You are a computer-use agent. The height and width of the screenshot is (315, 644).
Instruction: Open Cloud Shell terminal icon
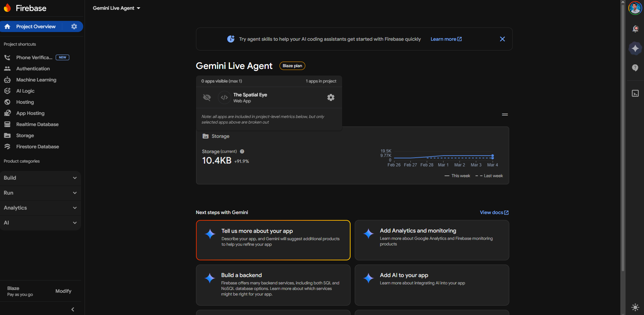click(635, 93)
